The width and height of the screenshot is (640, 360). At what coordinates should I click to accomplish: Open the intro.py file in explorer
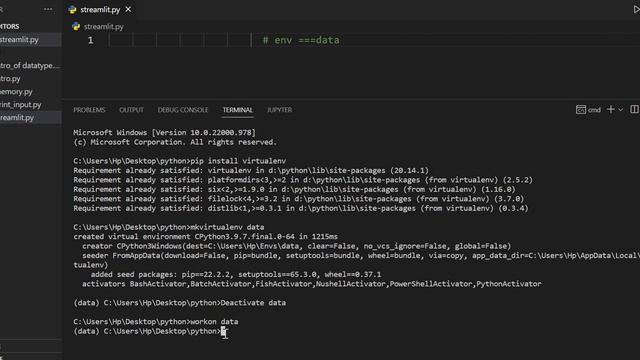(31, 78)
